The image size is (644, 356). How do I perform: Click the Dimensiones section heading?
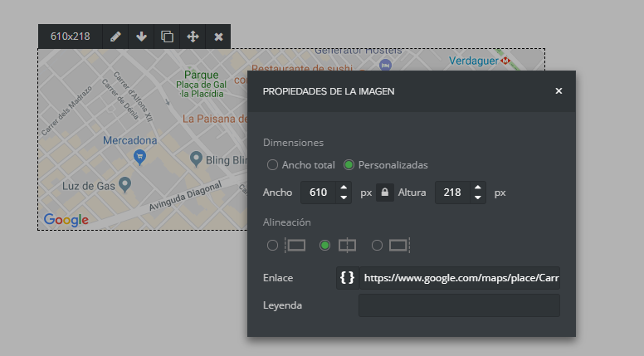[293, 143]
